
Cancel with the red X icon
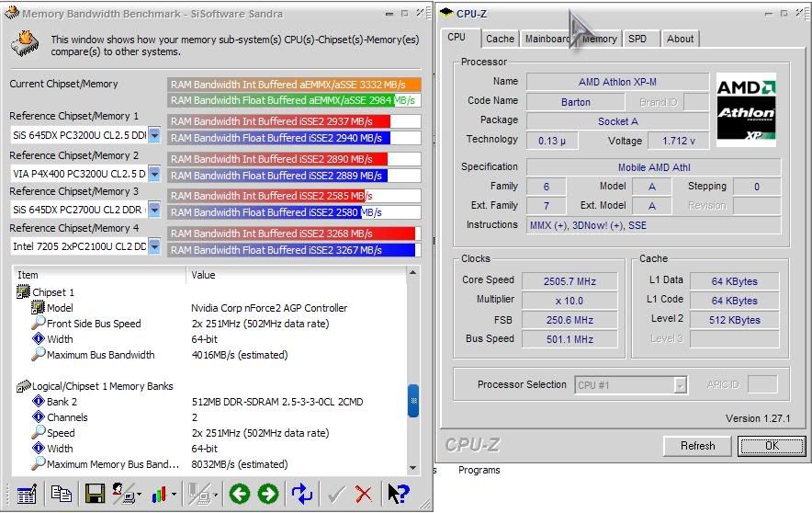click(364, 495)
